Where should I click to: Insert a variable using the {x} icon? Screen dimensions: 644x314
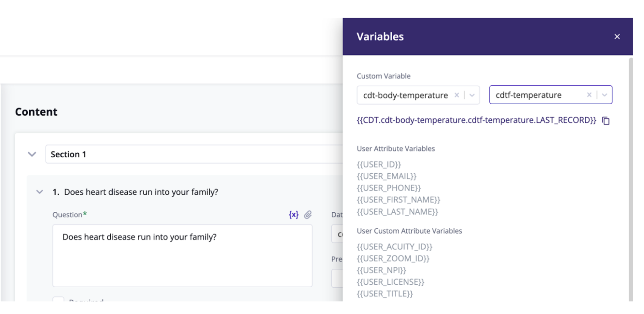pos(293,214)
